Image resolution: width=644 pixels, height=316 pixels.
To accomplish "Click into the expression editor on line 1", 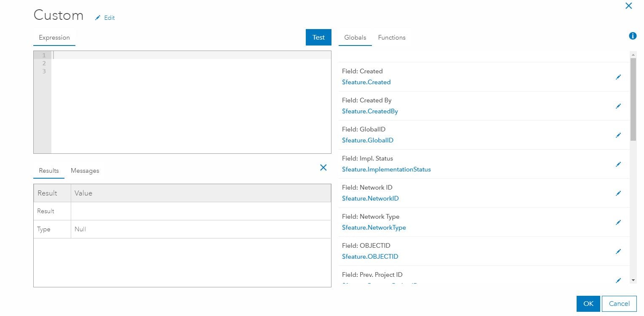I will click(x=191, y=55).
